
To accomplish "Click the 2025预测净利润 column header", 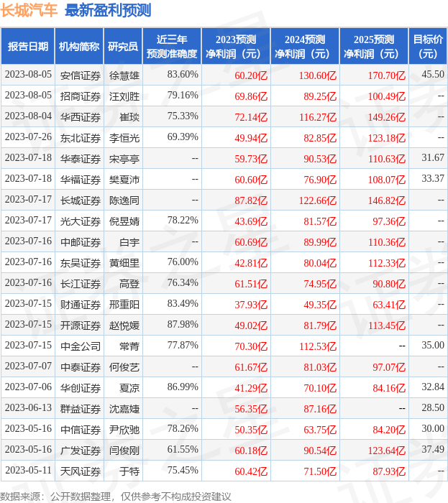I will (x=374, y=46).
